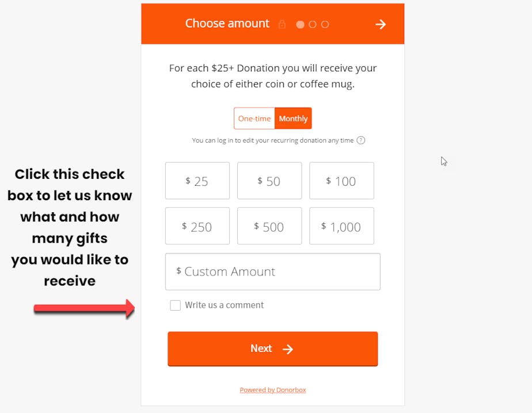The image size is (532, 413).
Task: Choose the $100 donation amount
Action: (341, 181)
